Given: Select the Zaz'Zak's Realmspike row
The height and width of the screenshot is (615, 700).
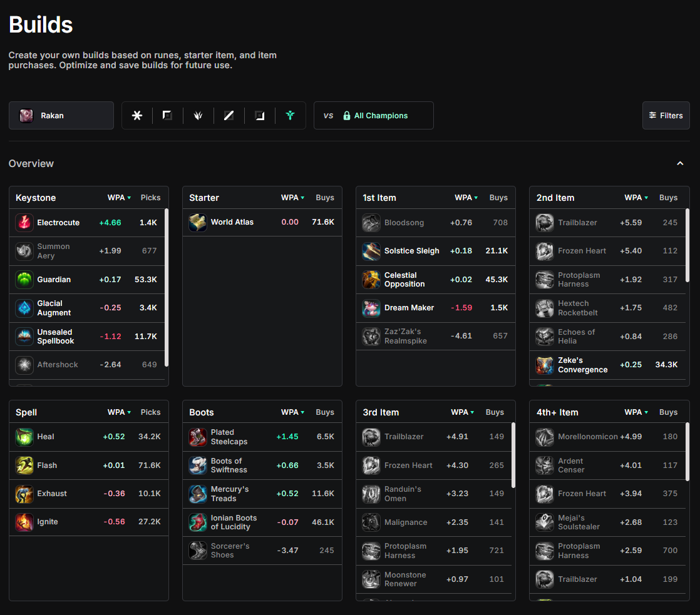Looking at the screenshot, I should point(436,336).
